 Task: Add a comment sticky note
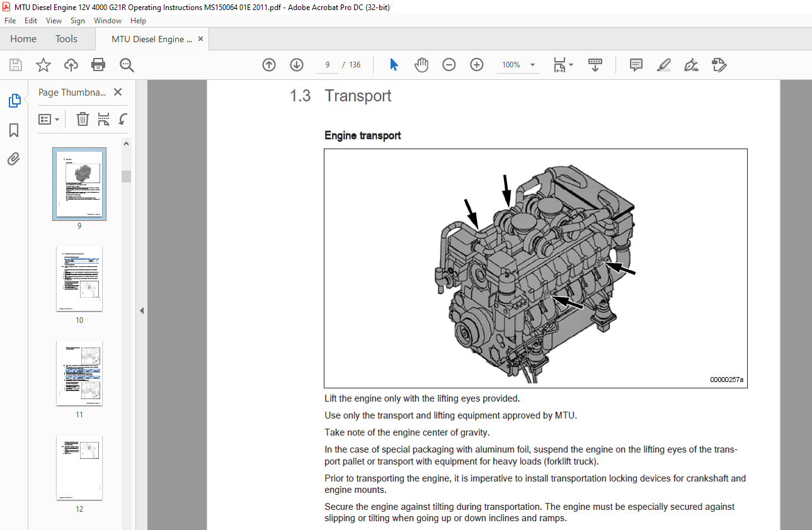[x=636, y=65]
